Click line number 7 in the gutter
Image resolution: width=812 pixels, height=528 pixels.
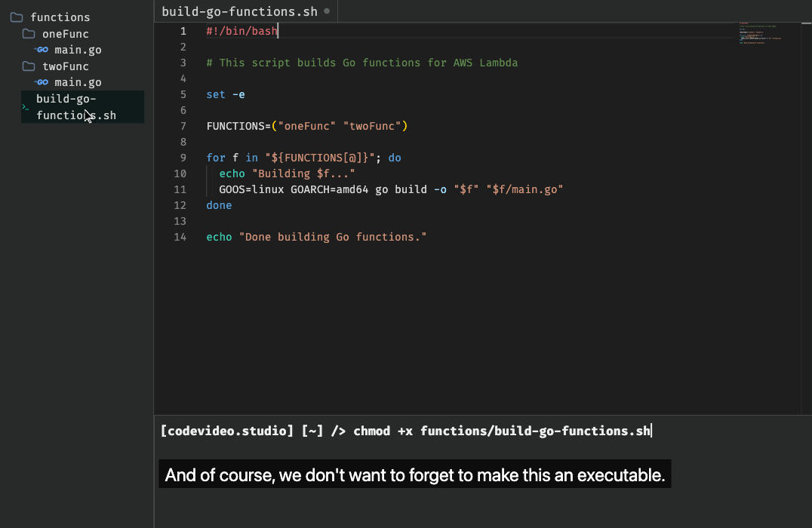click(x=183, y=126)
